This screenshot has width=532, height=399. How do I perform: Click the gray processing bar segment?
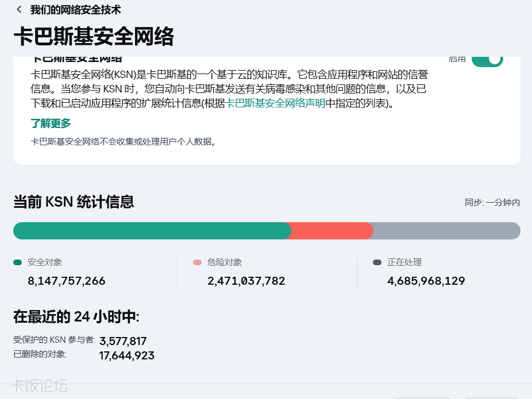pyautogui.click(x=446, y=231)
